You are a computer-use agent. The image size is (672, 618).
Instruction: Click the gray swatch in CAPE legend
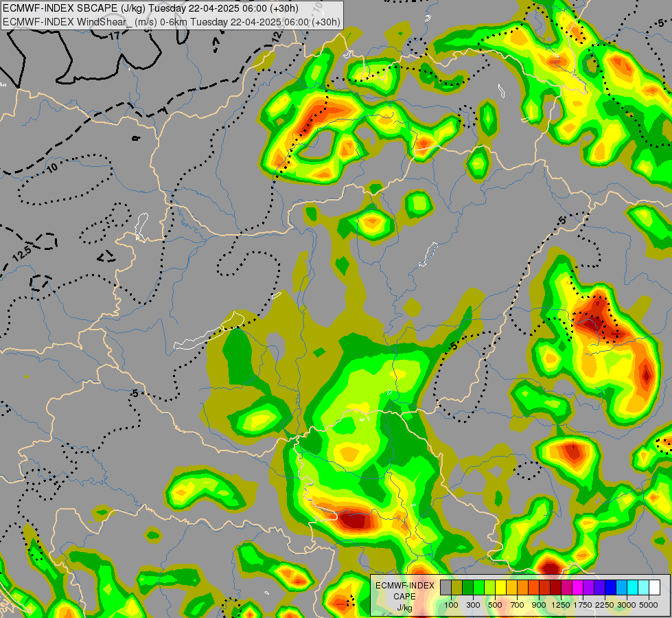tap(445, 587)
